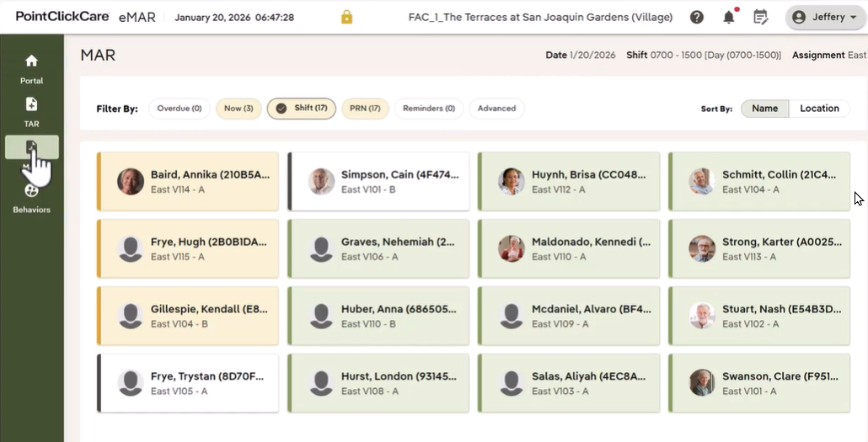Toggle the Shift (17) filter

302,109
